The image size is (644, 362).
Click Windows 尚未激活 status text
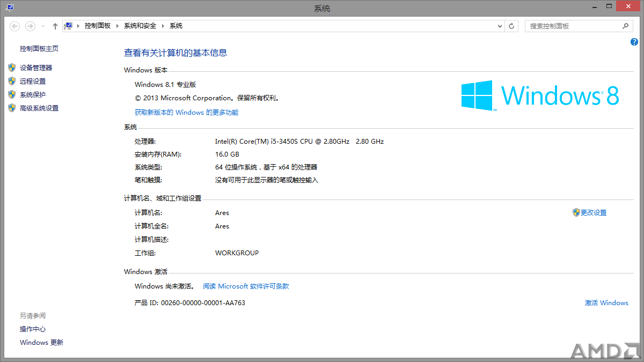pyautogui.click(x=165, y=286)
